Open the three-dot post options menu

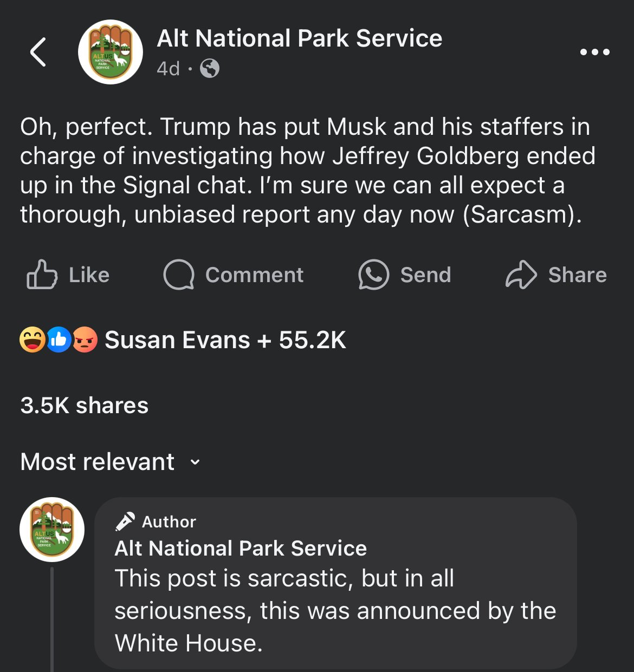[x=594, y=52]
